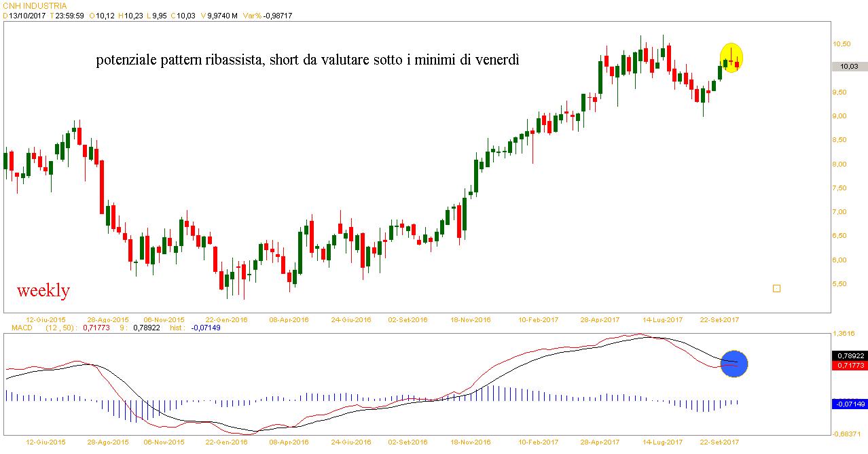
Task: Click the red 0,71773 MACD value tag
Action: 849,366
